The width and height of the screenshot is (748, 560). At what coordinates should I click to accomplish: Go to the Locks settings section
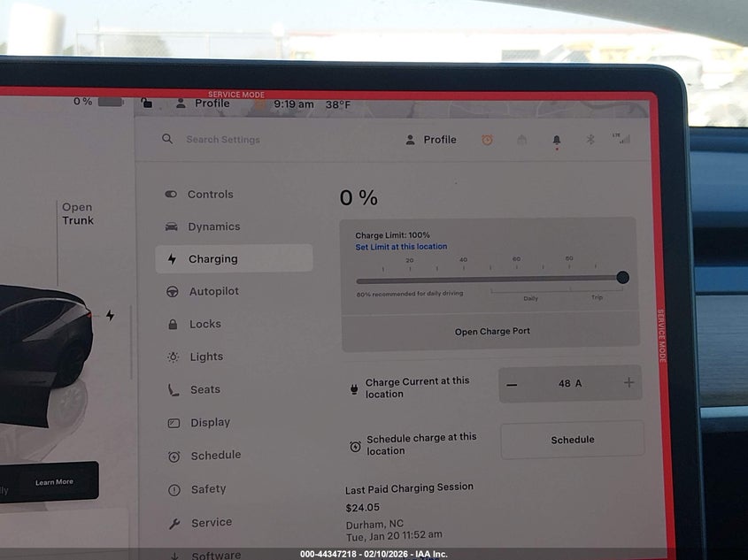point(204,325)
